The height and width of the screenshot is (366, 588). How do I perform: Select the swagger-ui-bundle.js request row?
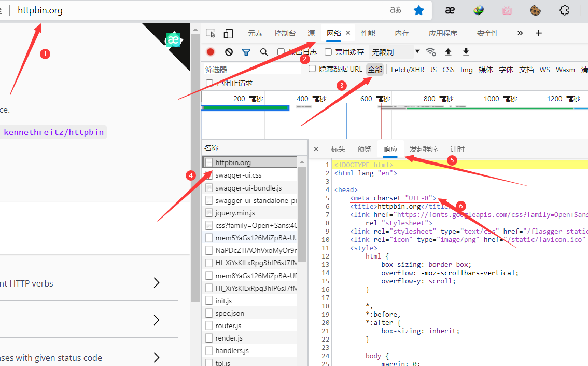tap(250, 188)
